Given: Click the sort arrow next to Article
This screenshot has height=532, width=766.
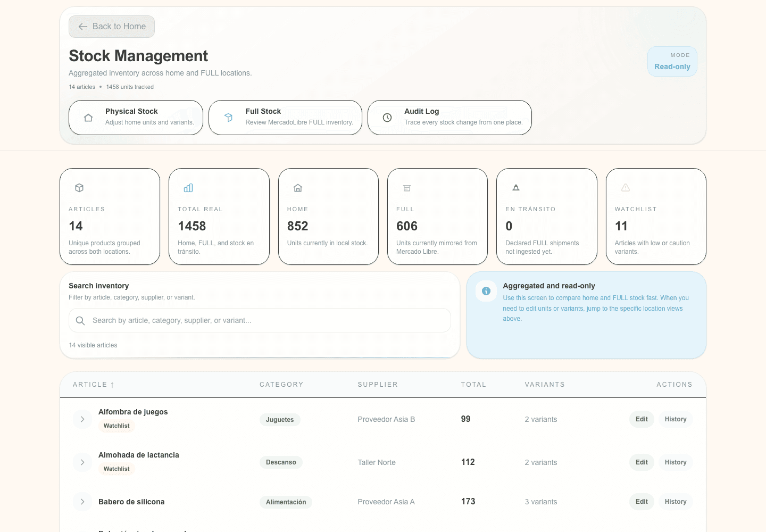Looking at the screenshot, I should tap(112, 385).
